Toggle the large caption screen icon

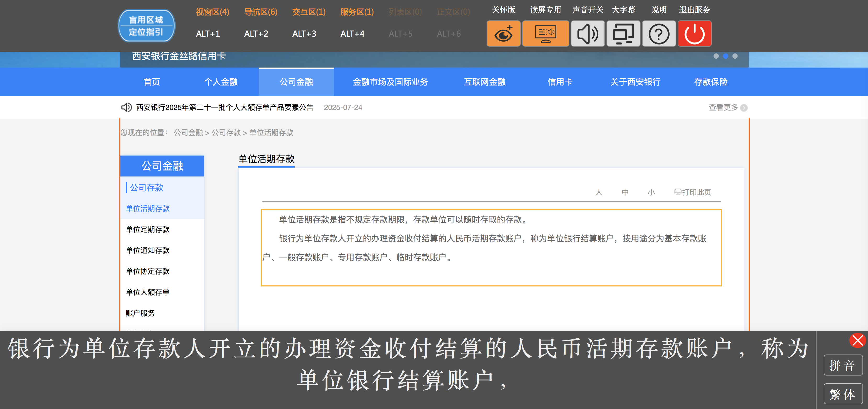pos(623,33)
